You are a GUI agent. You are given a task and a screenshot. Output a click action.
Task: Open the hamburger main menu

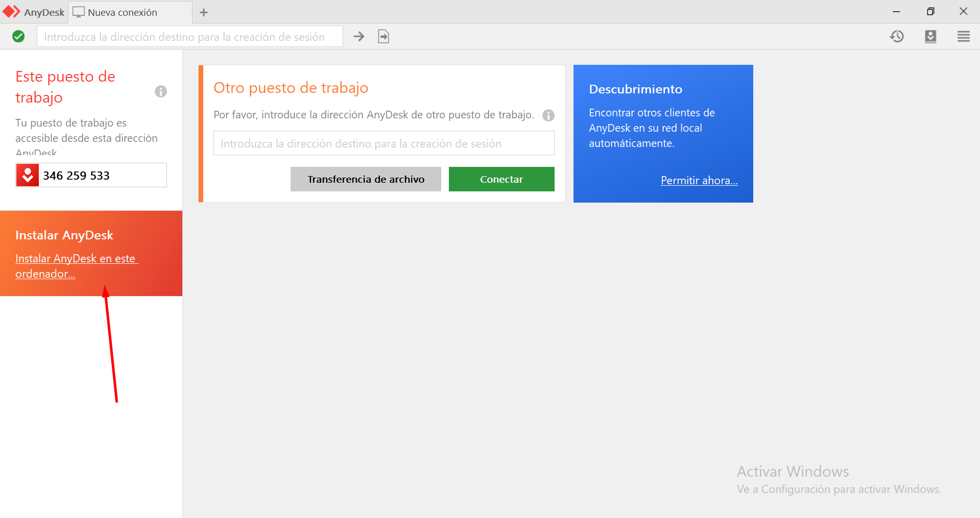[964, 36]
